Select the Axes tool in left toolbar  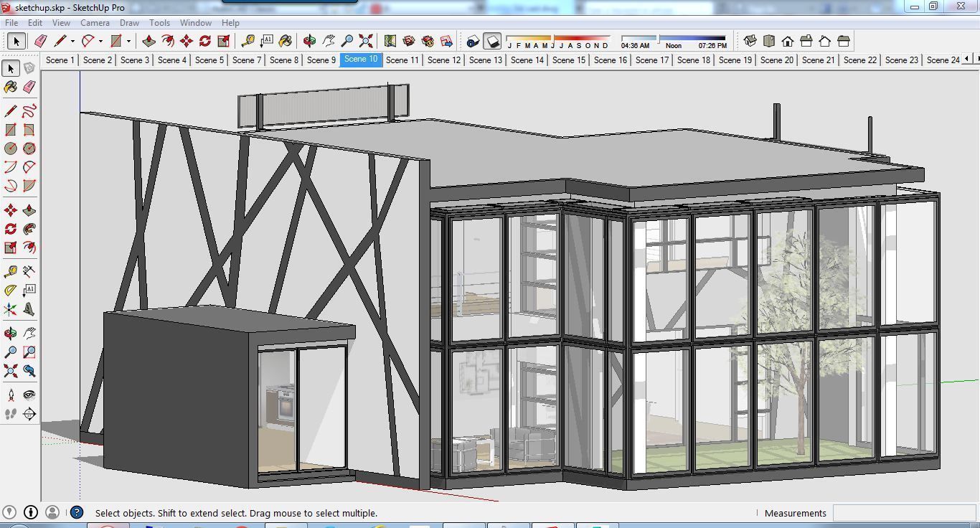click(x=10, y=309)
